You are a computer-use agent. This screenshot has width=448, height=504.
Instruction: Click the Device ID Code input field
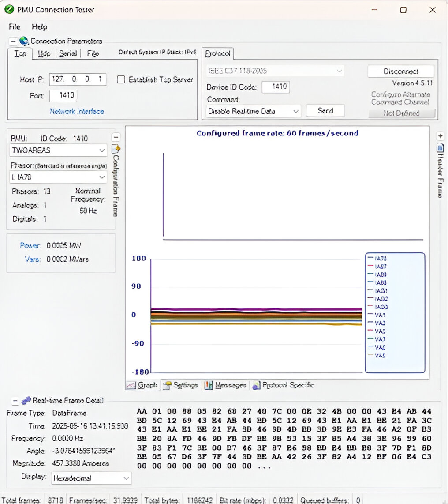tap(275, 87)
